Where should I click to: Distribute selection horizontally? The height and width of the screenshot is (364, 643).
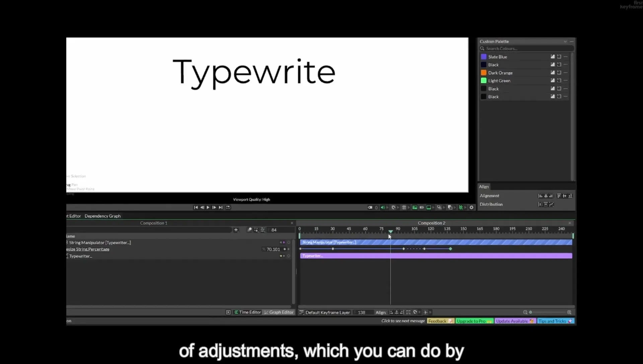pyautogui.click(x=540, y=204)
